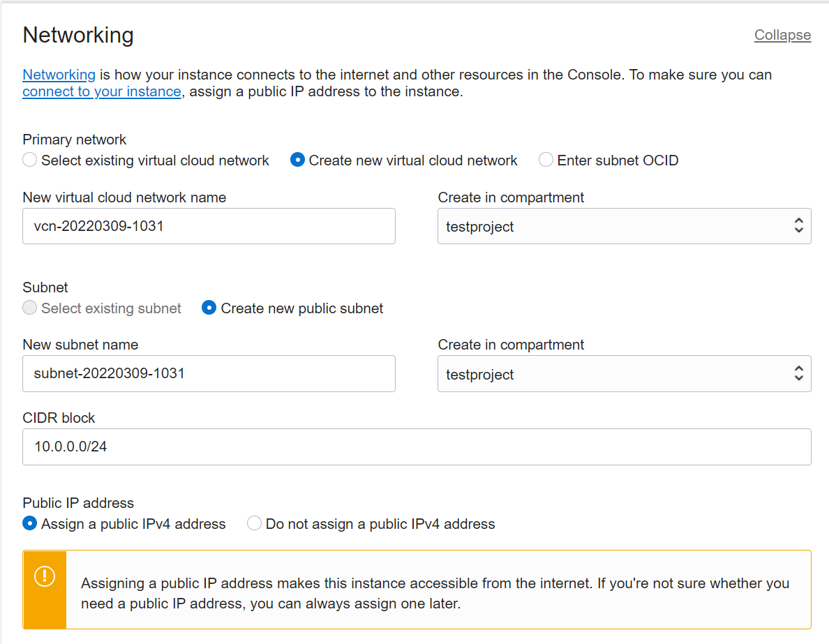Screen dimensions: 829x644
Task: Follow the 'connect to your instance' link
Action: [101, 91]
